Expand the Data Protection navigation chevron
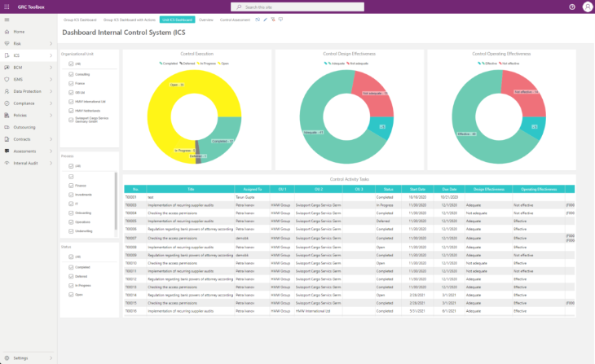The height and width of the screenshot is (364, 595). coord(51,91)
